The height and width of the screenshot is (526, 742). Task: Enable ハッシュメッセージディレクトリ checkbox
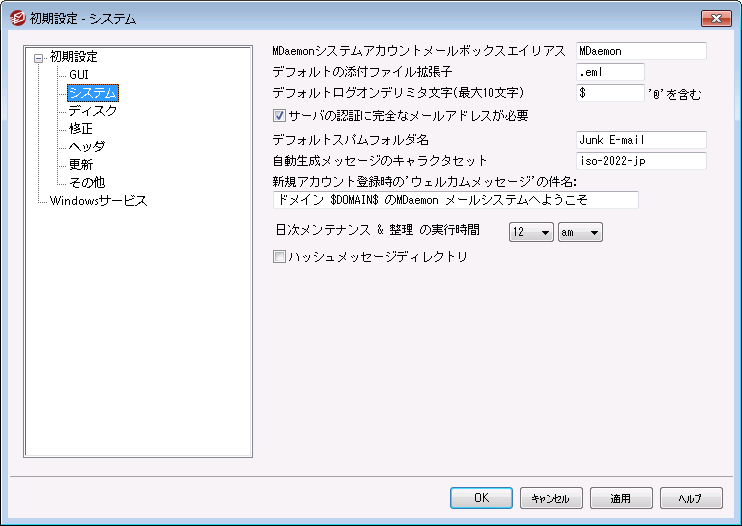coord(280,257)
